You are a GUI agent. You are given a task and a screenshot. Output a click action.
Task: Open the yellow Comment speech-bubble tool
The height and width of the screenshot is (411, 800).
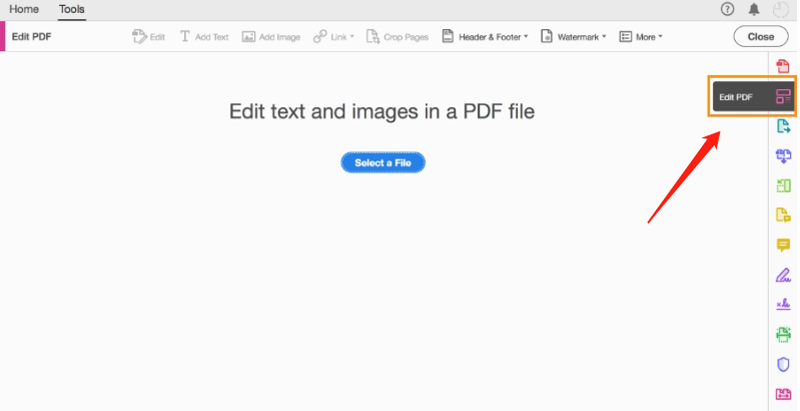pos(783,245)
